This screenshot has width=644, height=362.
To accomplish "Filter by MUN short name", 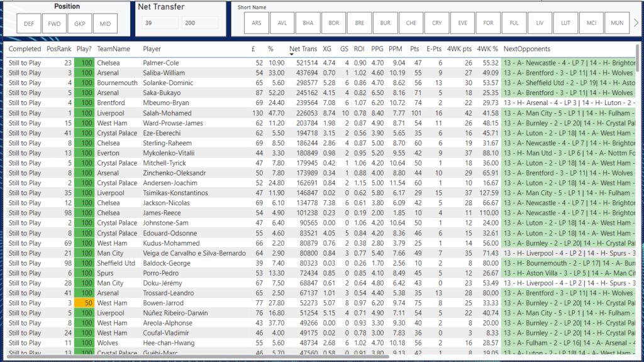I will click(617, 23).
